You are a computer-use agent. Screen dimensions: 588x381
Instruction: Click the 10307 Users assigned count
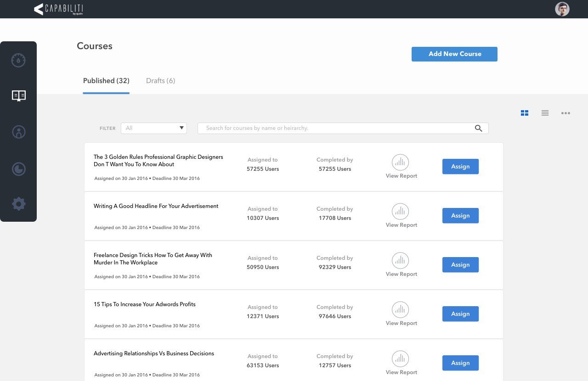(263, 218)
